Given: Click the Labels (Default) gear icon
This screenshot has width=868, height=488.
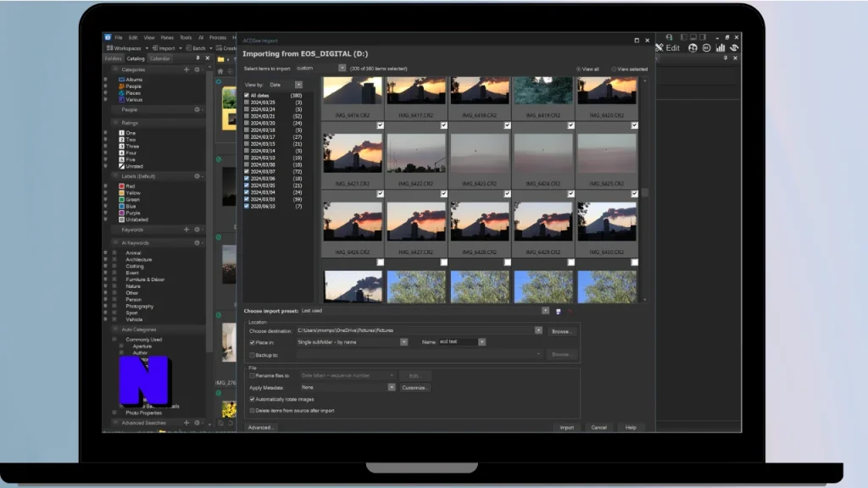Looking at the screenshot, I should coord(197,176).
